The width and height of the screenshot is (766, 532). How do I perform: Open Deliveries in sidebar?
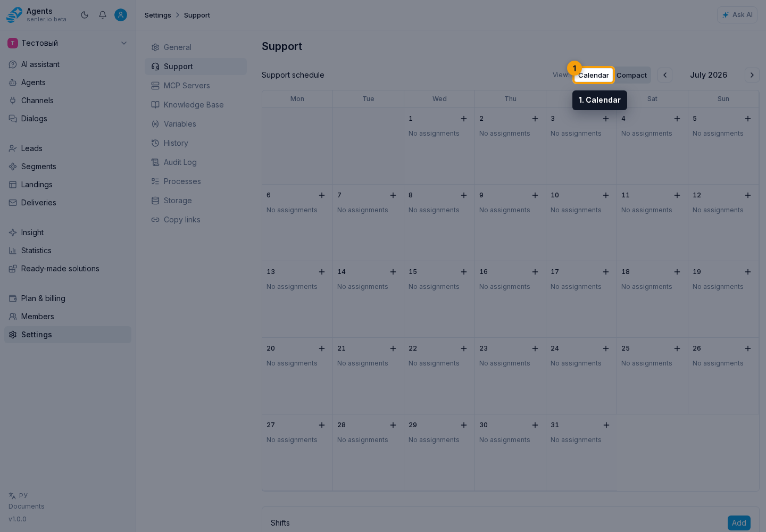[x=68, y=203]
